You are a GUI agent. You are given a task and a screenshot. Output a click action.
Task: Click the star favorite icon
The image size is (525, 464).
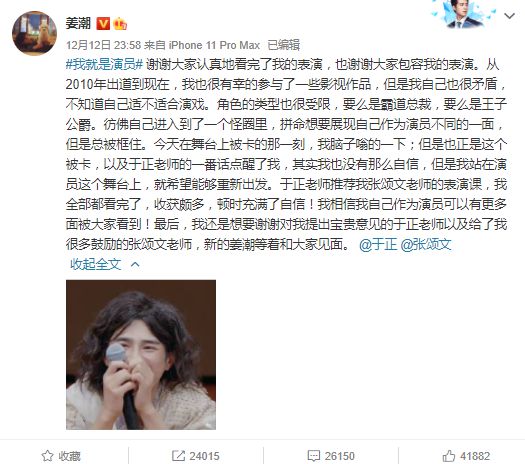tap(47, 456)
